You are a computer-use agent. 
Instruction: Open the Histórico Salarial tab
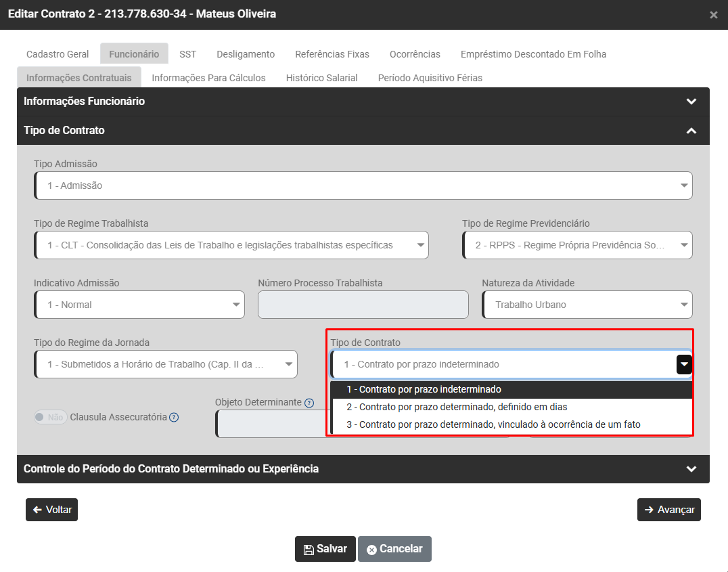pyautogui.click(x=321, y=78)
